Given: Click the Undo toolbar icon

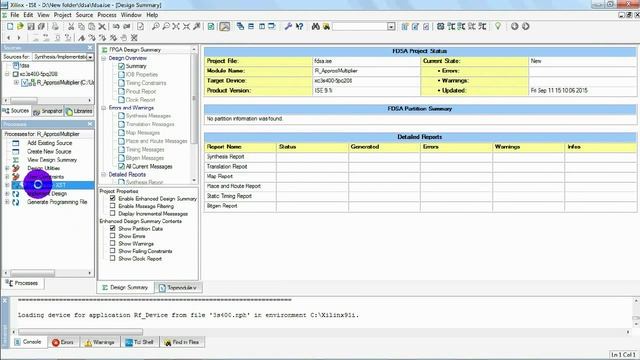Looking at the screenshot, I should point(116,27).
